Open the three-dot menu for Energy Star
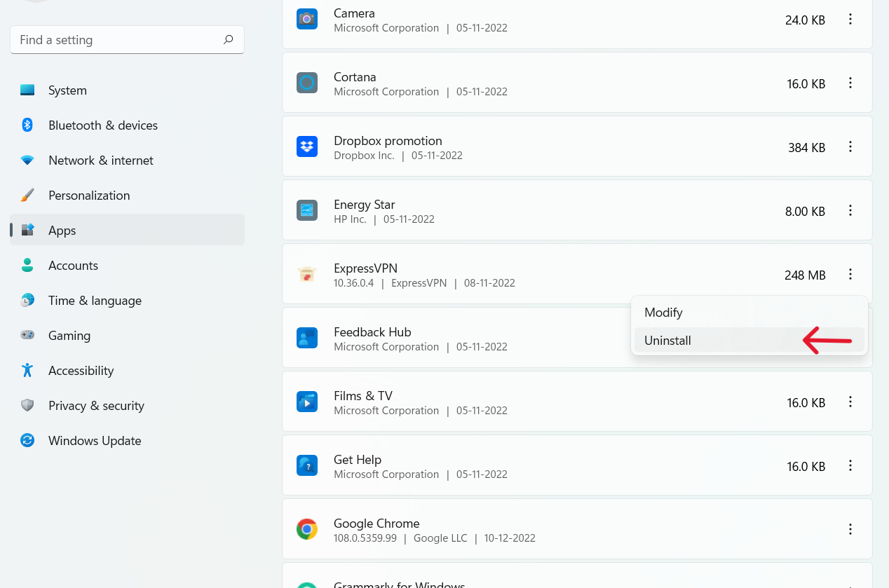This screenshot has width=889, height=588. click(850, 211)
